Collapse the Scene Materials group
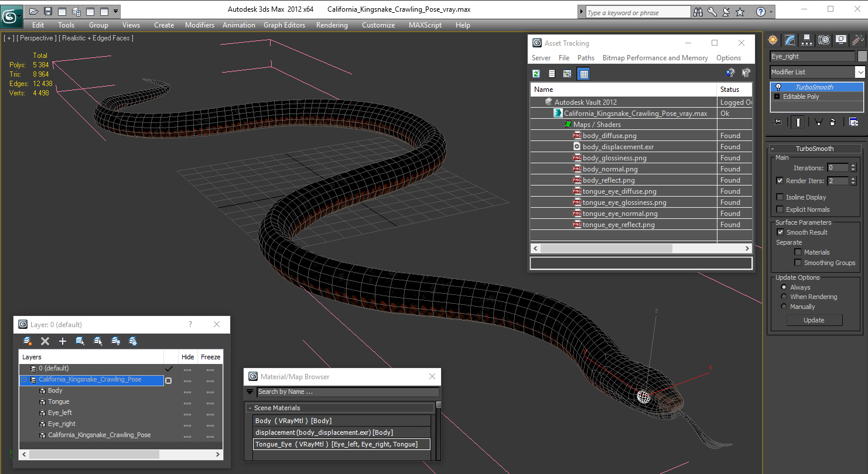Screen dimensions: 868x474 pyautogui.click(x=250, y=408)
